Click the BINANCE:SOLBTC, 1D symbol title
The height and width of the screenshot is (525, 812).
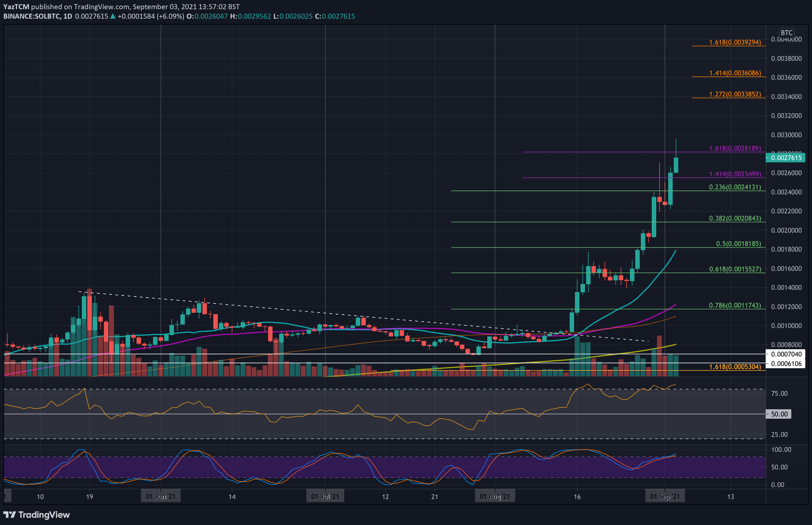point(37,16)
